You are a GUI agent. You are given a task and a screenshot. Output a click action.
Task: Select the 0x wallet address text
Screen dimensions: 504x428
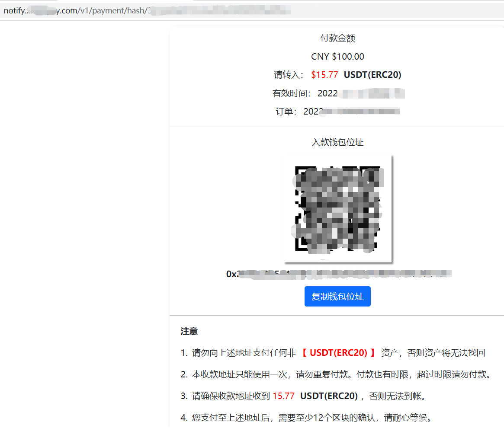point(338,274)
